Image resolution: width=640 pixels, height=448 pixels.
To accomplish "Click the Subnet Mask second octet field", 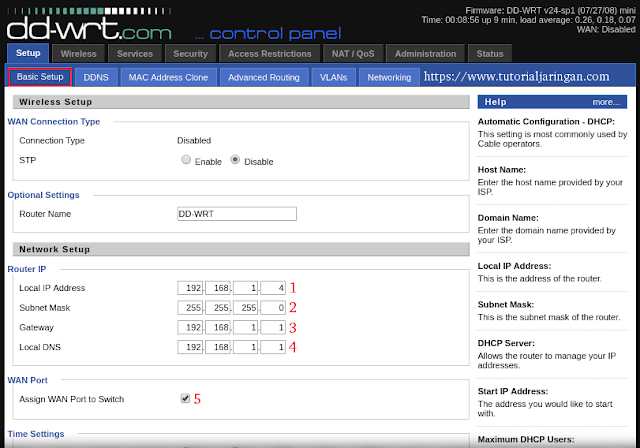I will point(218,307).
